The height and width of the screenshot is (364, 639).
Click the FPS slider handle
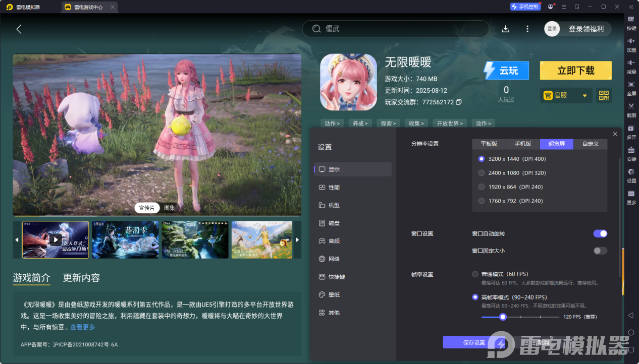pos(503,317)
